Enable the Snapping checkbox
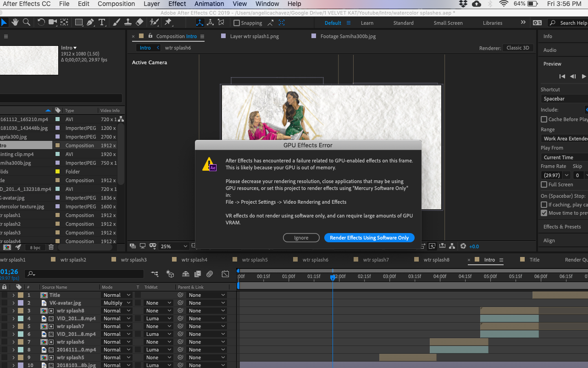Screen dimensions: 588x368 (237, 23)
